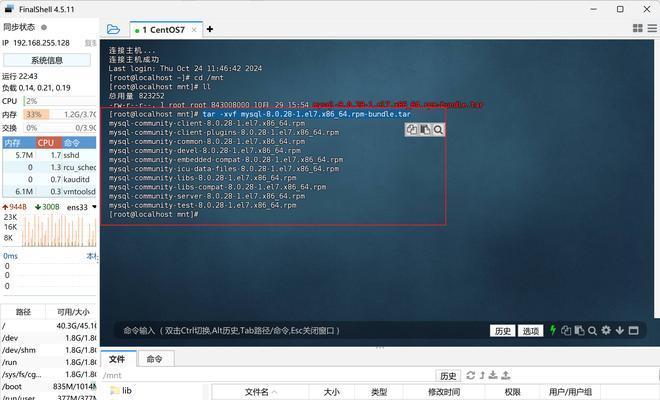
Task: Click the paste icon in command bar
Action: pyautogui.click(x=579, y=331)
